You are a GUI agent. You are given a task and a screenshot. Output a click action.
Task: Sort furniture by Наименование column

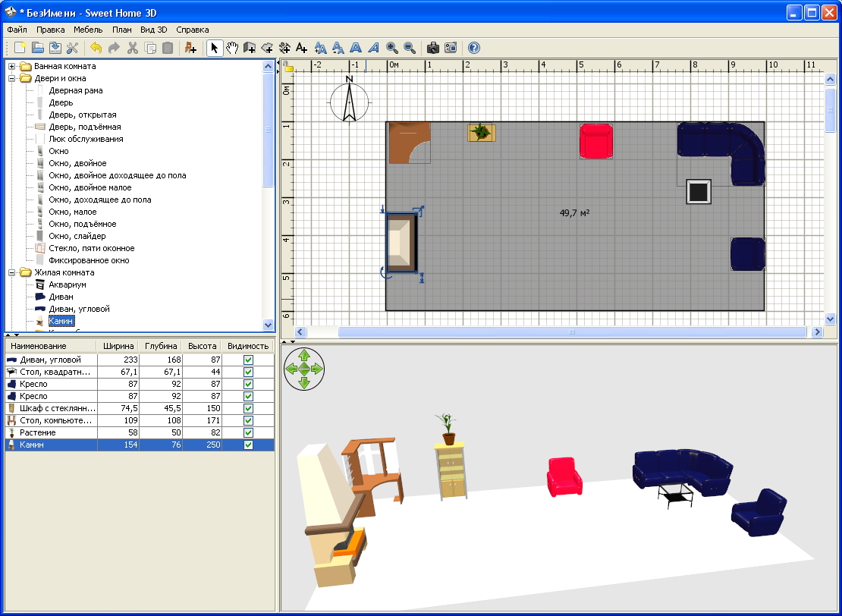(52, 346)
